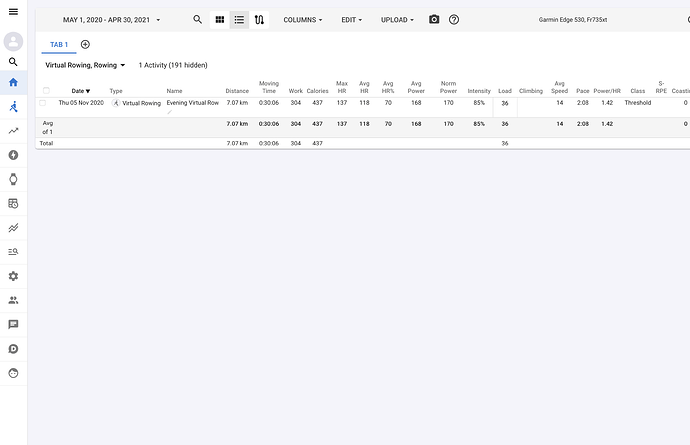Image resolution: width=690 pixels, height=445 pixels.
Task: Open settings gear in sidebar
Action: pyautogui.click(x=14, y=275)
